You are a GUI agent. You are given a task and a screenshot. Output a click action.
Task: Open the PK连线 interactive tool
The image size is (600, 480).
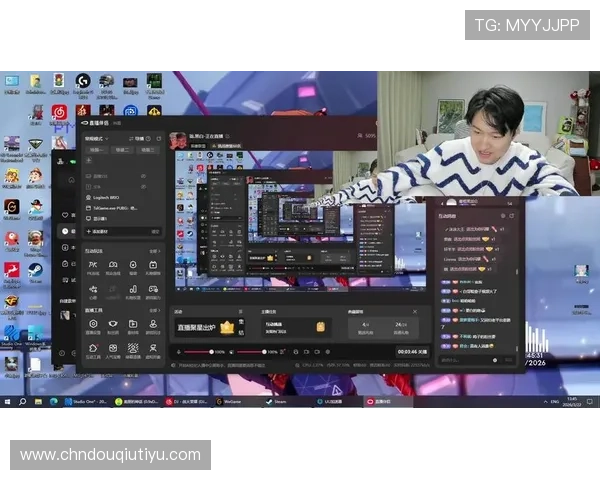[x=93, y=267]
